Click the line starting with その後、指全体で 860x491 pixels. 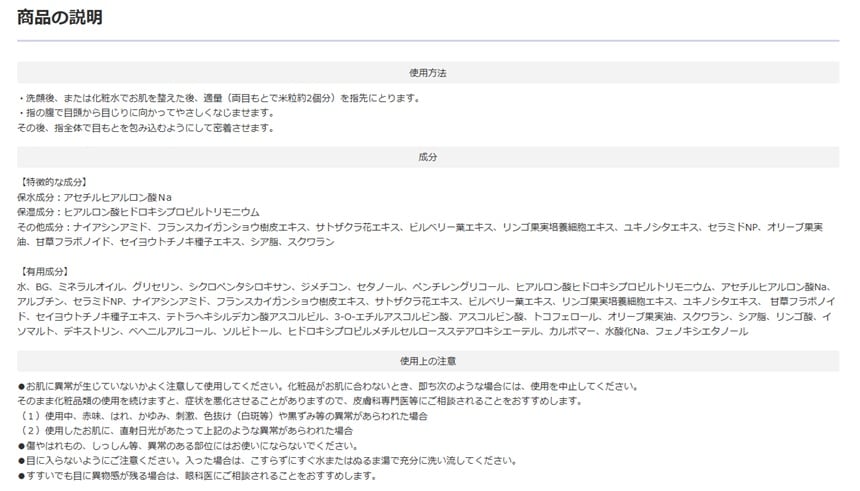point(146,128)
